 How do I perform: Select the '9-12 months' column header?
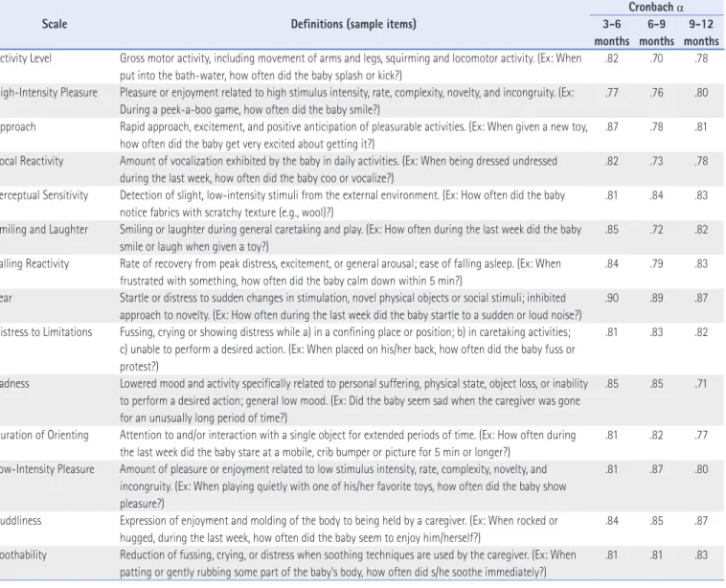[701, 33]
